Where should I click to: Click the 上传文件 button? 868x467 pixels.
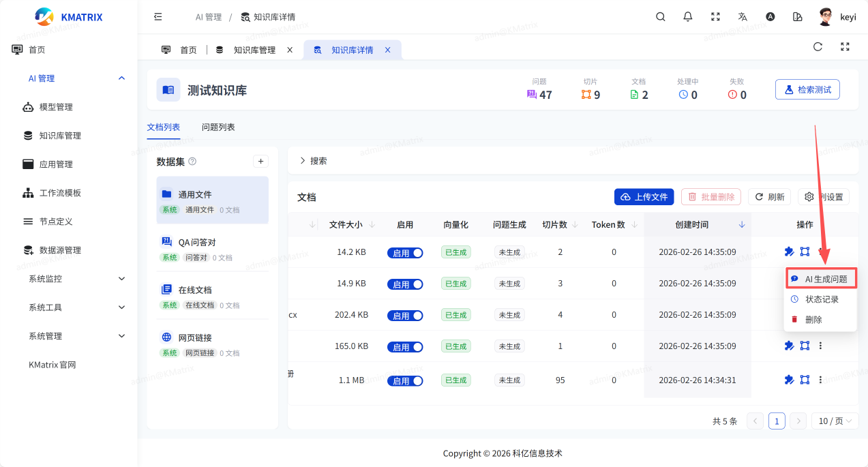[644, 197]
